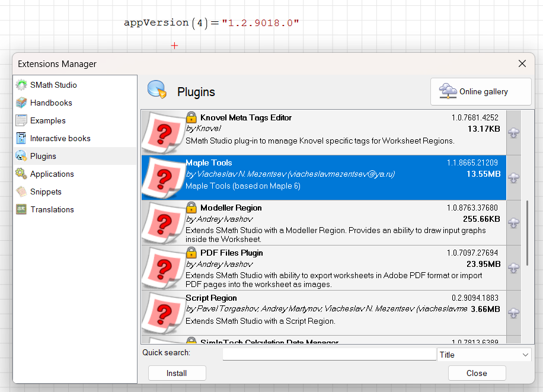This screenshot has width=543, height=392.
Task: Click inside the Quick search field
Action: [x=330, y=353]
